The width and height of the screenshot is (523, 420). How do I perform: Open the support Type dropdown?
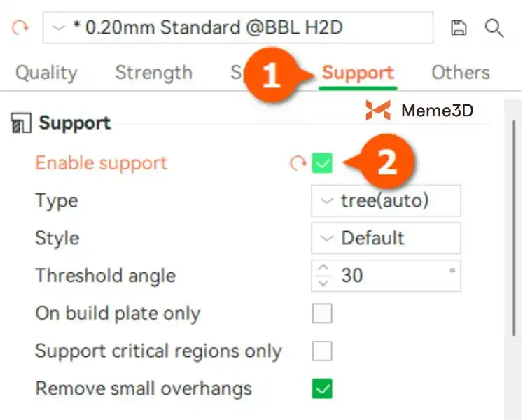[x=386, y=201]
